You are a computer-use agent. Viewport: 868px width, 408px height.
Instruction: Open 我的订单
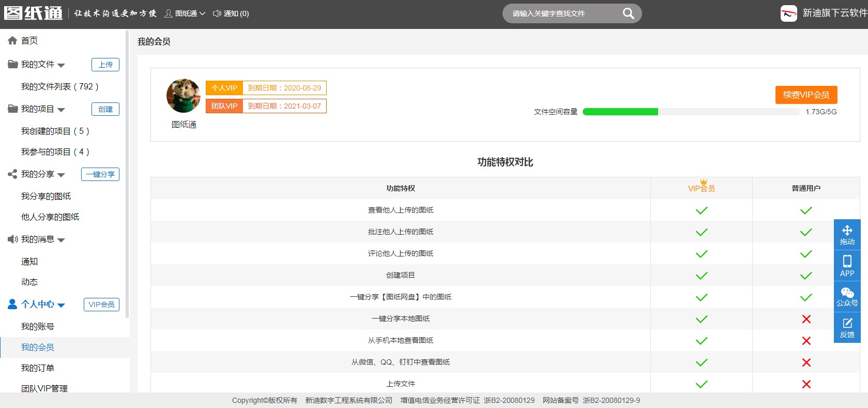[38, 368]
